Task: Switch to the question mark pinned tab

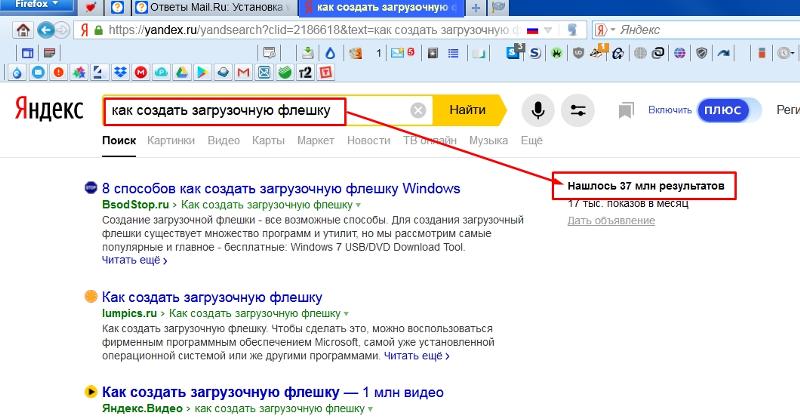Action: 117,8
